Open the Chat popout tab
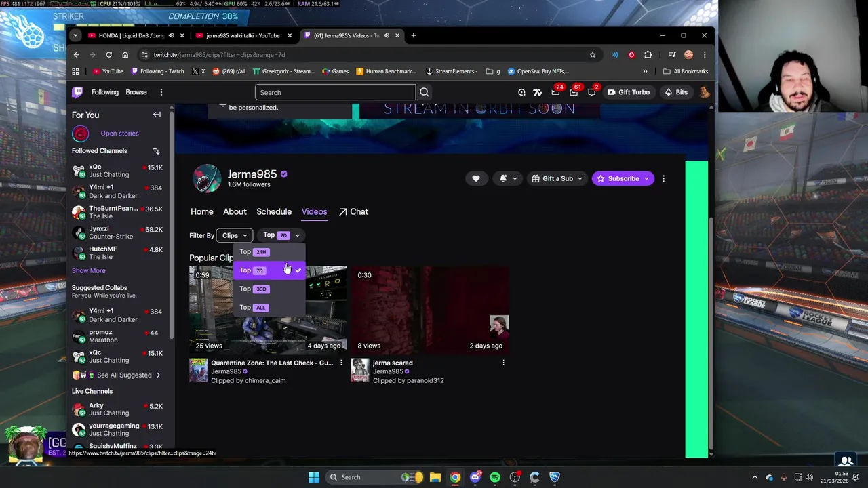The width and height of the screenshot is (868, 488). pyautogui.click(x=353, y=211)
